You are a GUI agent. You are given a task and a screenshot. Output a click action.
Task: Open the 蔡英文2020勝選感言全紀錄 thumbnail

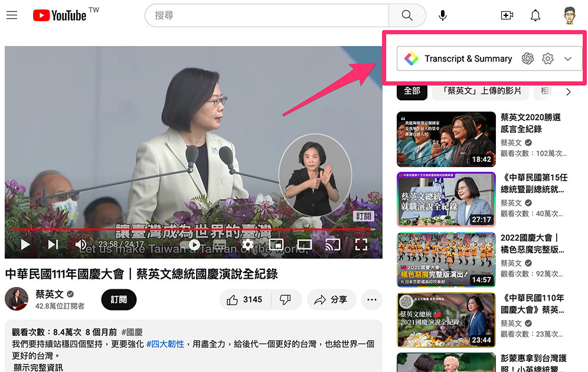[446, 139]
